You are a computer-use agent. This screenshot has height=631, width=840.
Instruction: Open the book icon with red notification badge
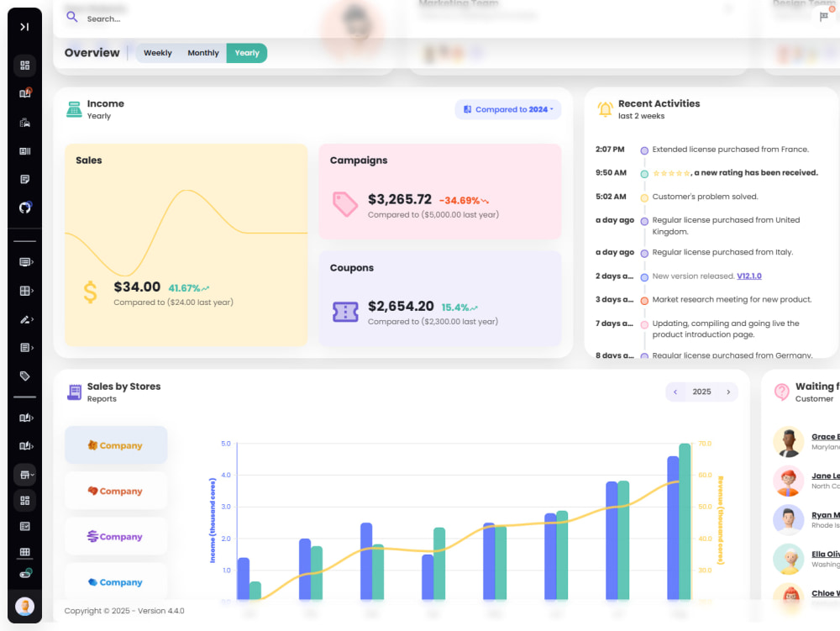pos(25,93)
